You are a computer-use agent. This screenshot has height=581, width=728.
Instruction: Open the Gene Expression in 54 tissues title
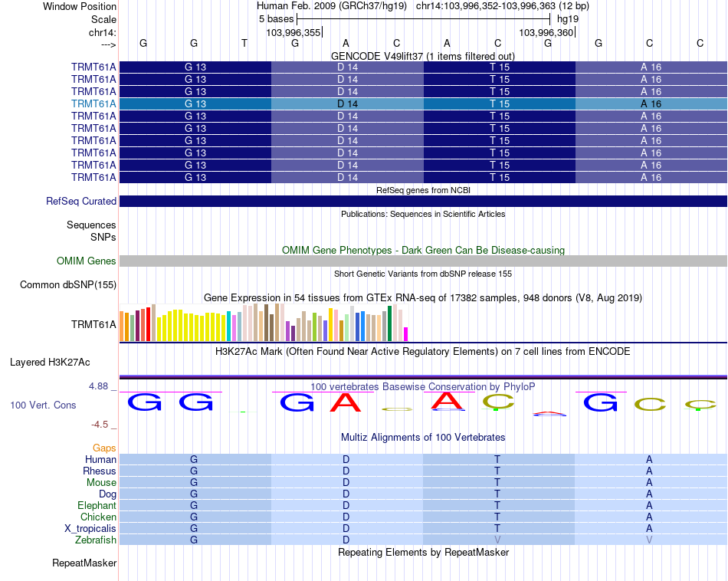tap(423, 297)
